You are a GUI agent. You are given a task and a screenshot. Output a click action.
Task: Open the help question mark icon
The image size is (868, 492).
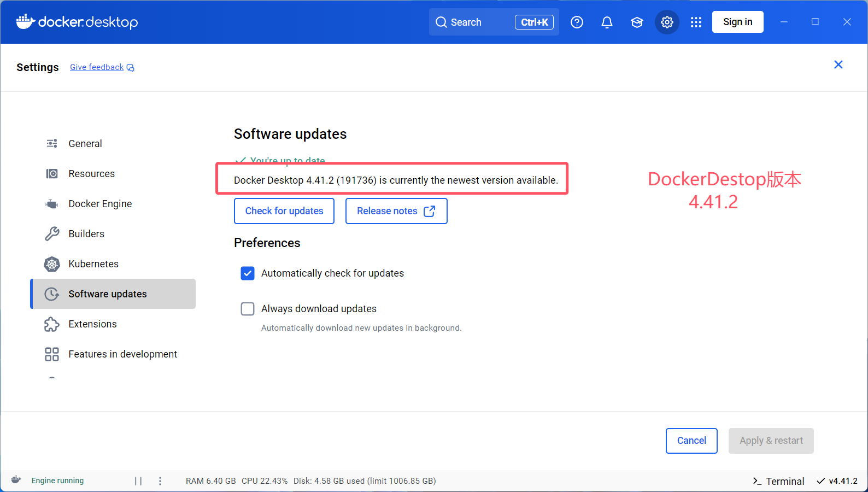pos(577,22)
